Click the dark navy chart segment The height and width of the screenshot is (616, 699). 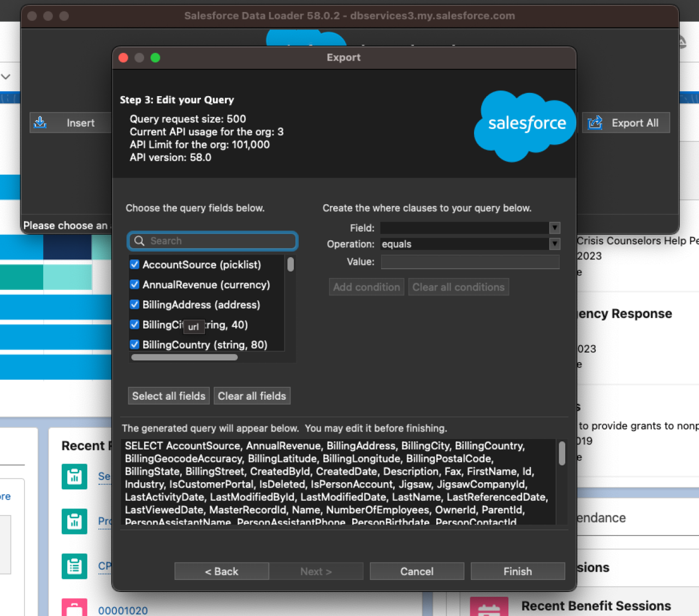[x=67, y=247]
